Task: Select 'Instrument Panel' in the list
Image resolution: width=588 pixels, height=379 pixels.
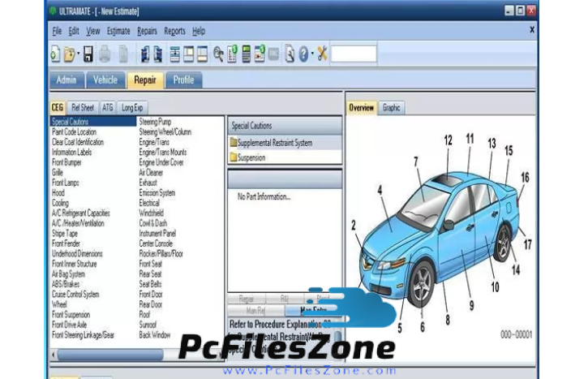Action: coord(157,233)
